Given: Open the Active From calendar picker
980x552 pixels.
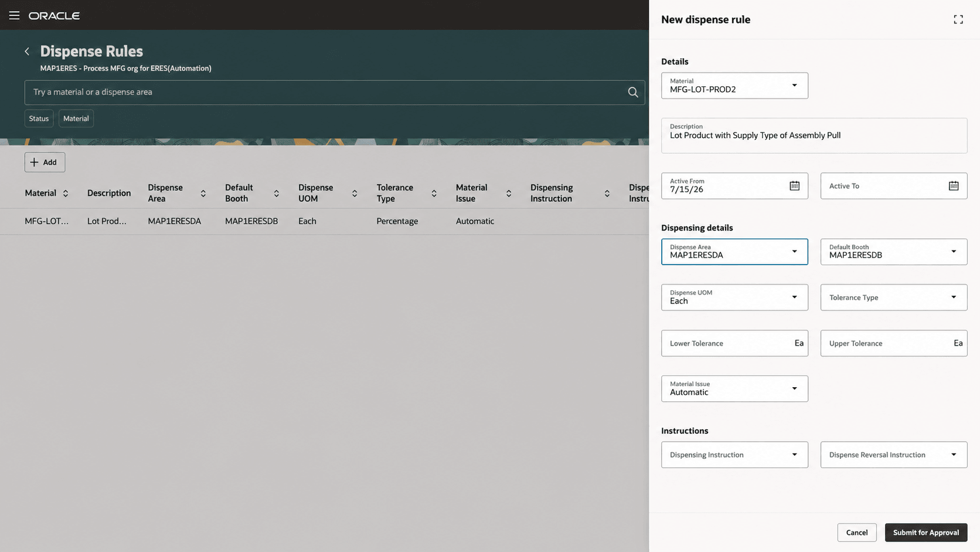Looking at the screenshot, I should click(794, 186).
